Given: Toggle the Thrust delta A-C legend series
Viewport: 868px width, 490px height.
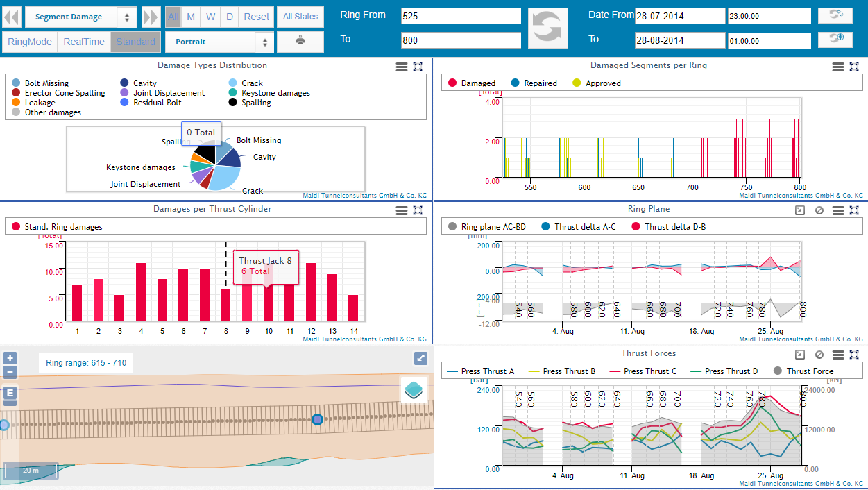Looking at the screenshot, I should point(577,227).
